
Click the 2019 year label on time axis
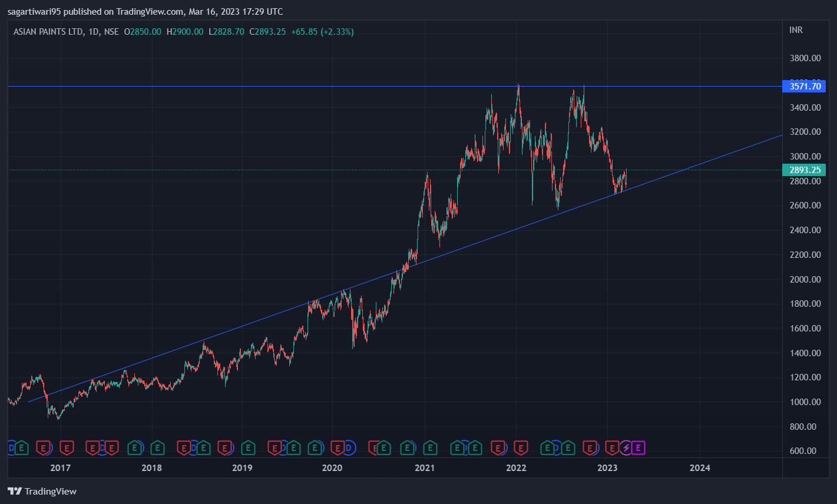(x=242, y=468)
